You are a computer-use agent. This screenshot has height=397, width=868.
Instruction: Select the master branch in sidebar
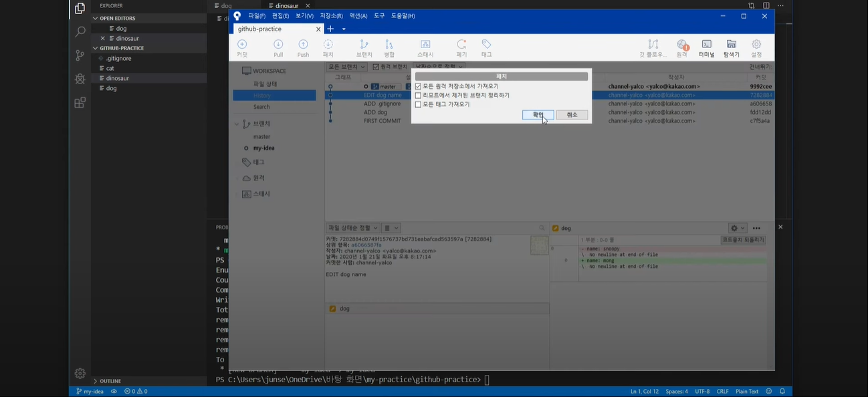262,136
